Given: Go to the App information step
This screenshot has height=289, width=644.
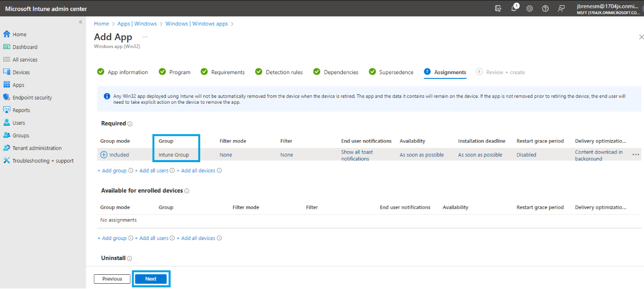Looking at the screenshot, I should click(123, 72).
